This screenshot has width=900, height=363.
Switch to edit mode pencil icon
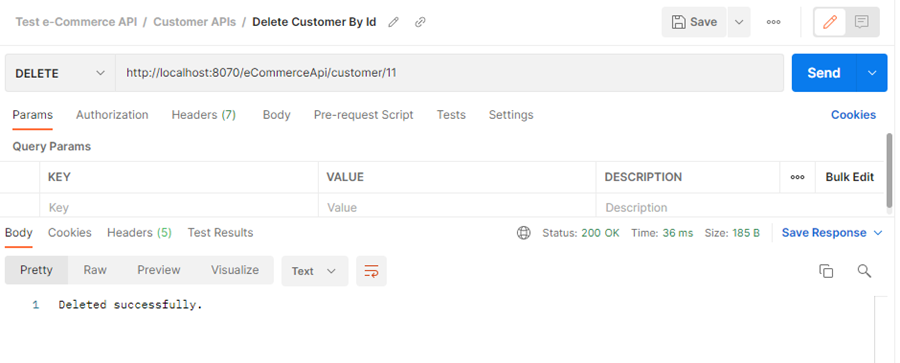point(829,22)
